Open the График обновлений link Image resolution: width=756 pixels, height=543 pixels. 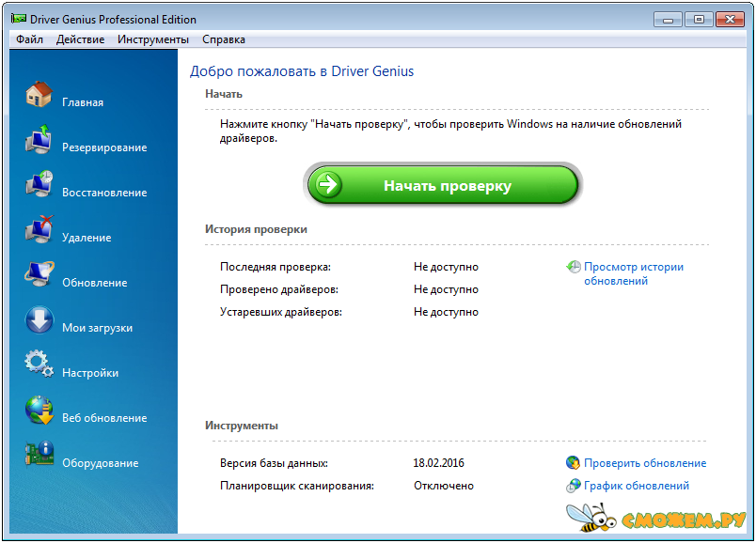pos(637,486)
